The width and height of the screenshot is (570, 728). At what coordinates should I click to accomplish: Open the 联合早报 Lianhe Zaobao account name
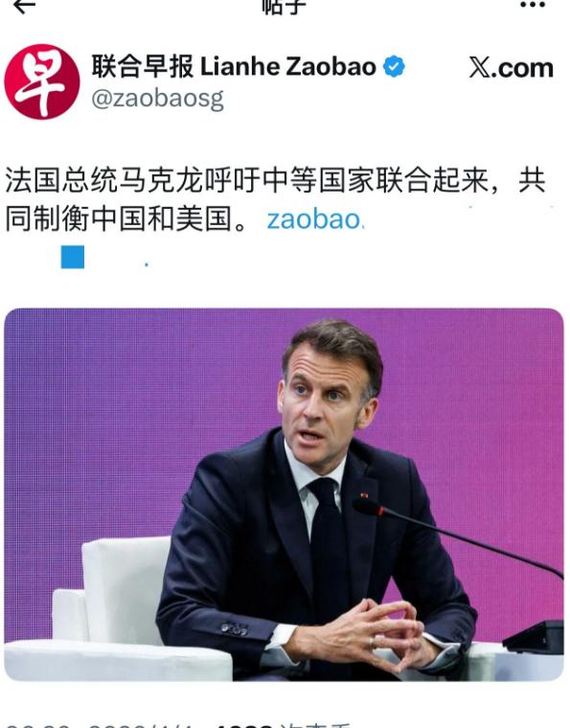(234, 66)
